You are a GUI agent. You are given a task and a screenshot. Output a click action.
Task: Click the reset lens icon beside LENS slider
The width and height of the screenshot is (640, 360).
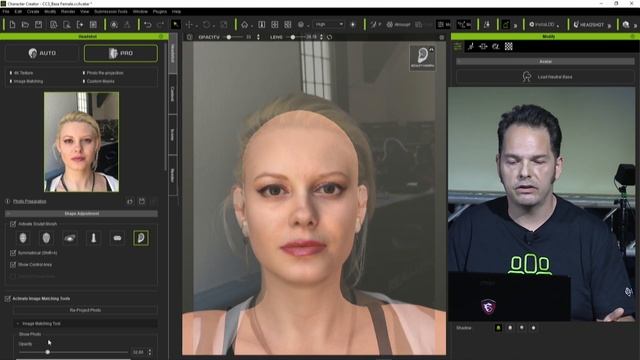(329, 37)
